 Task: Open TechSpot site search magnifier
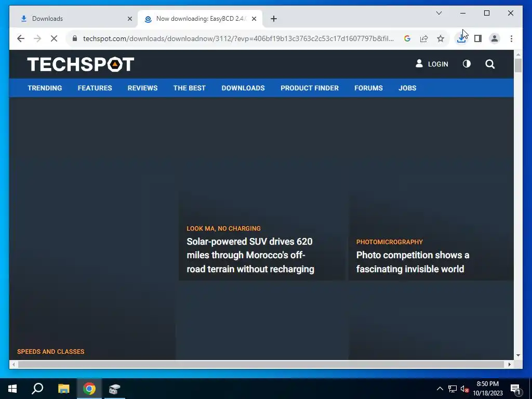click(490, 64)
